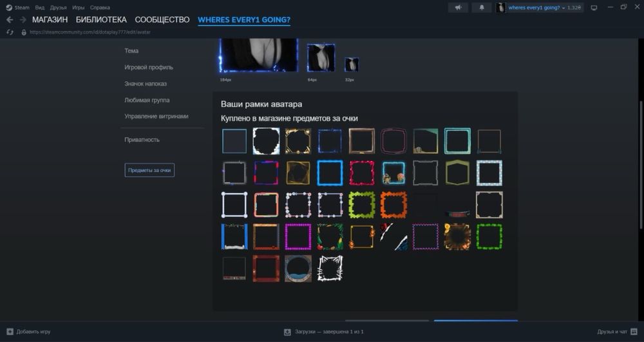
Task: Open the friends and chat grid icon
Action: 634,331
